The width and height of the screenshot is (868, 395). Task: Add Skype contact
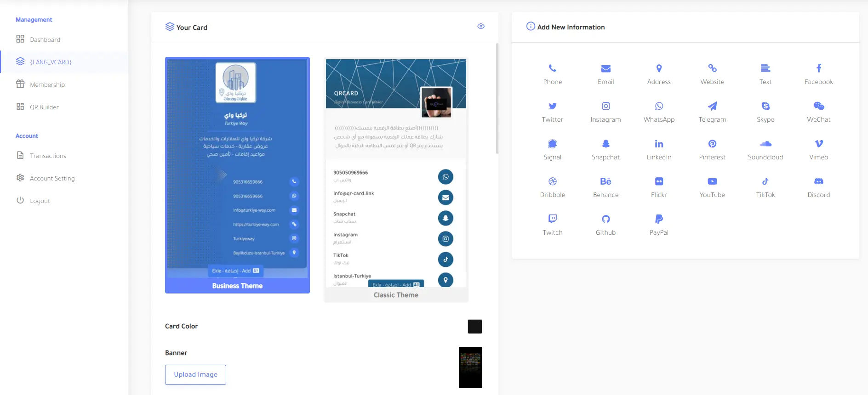tap(765, 112)
